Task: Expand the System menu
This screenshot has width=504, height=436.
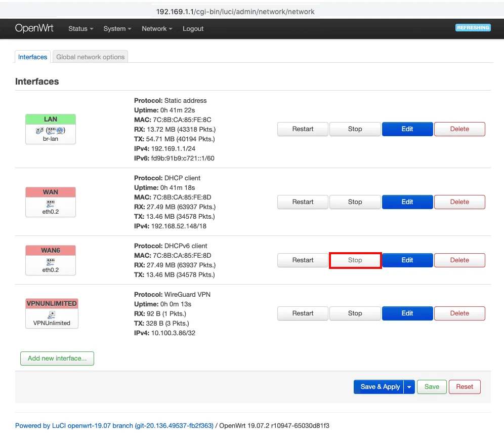Action: [x=117, y=29]
